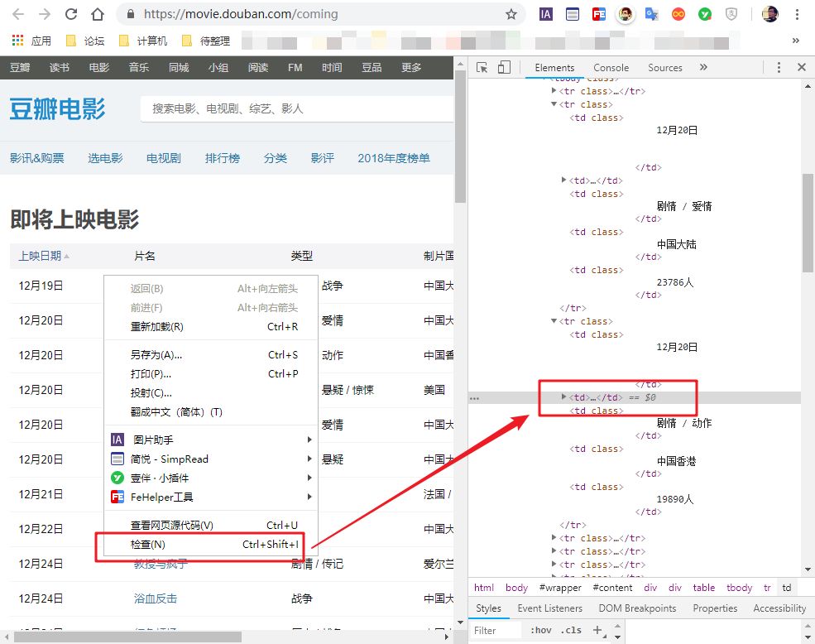Collapse the first expanded tr class node

[554, 104]
